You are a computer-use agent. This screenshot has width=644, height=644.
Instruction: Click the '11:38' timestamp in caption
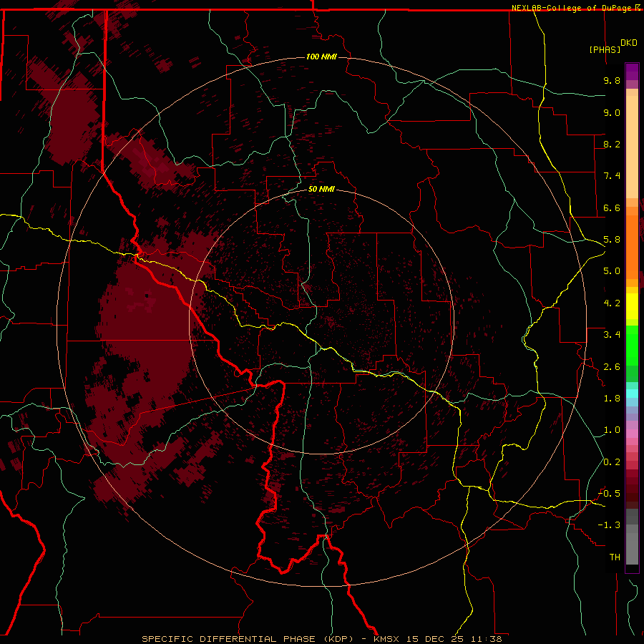(x=486, y=639)
